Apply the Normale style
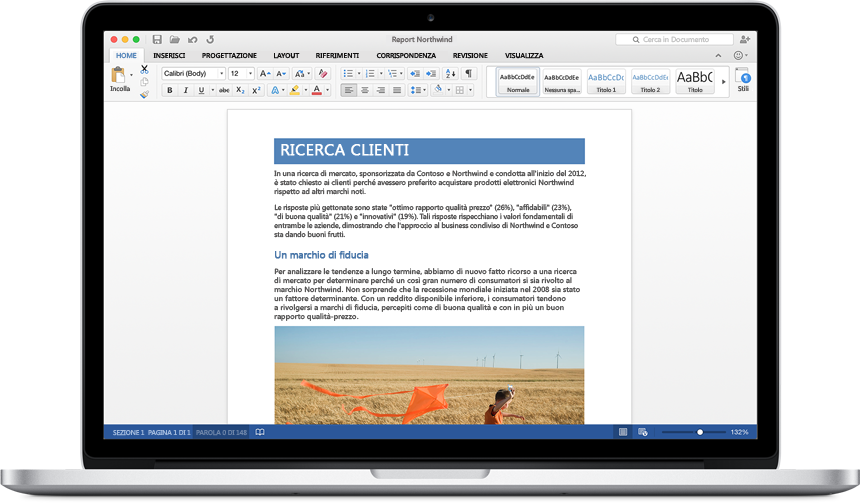Image resolution: width=860 pixels, height=503 pixels. click(x=518, y=82)
